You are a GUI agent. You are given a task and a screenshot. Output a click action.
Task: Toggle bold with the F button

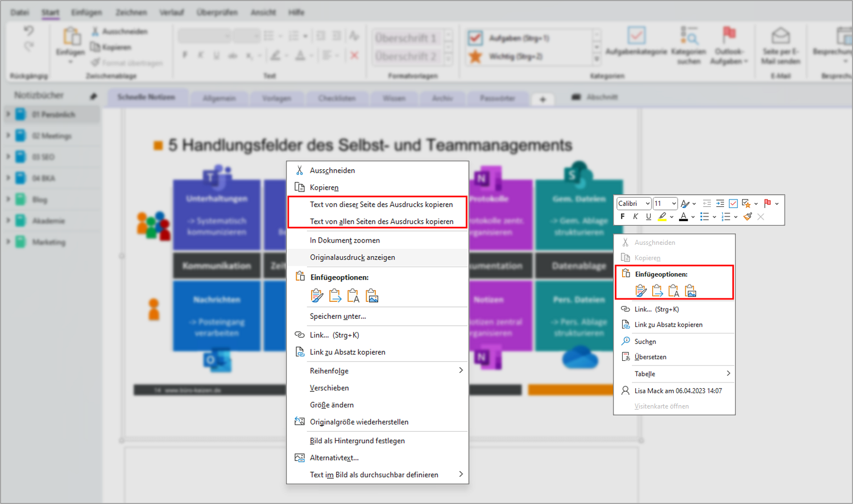[x=623, y=216]
